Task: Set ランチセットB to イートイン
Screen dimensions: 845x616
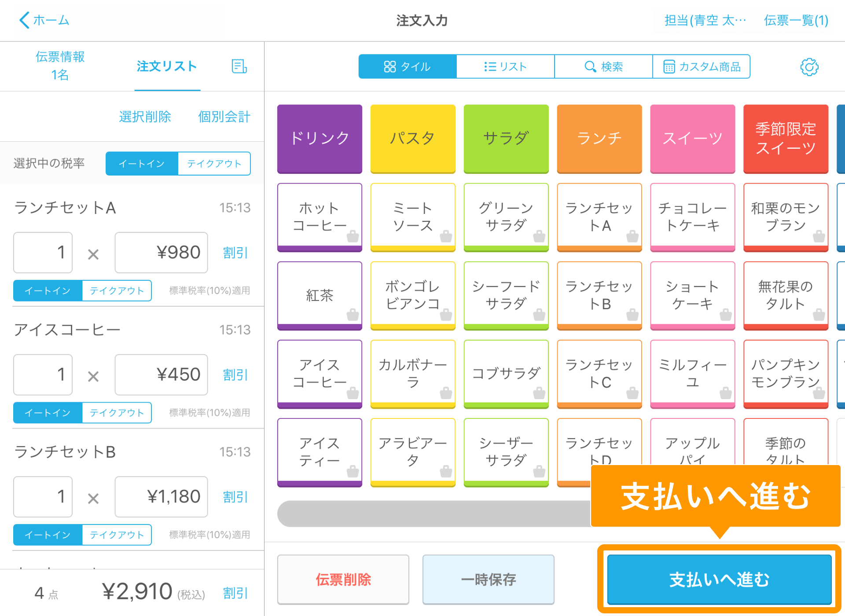Action: [x=48, y=535]
